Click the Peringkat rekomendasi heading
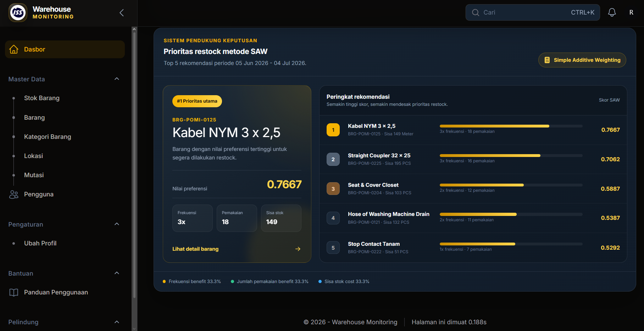644x331 pixels. tap(358, 97)
